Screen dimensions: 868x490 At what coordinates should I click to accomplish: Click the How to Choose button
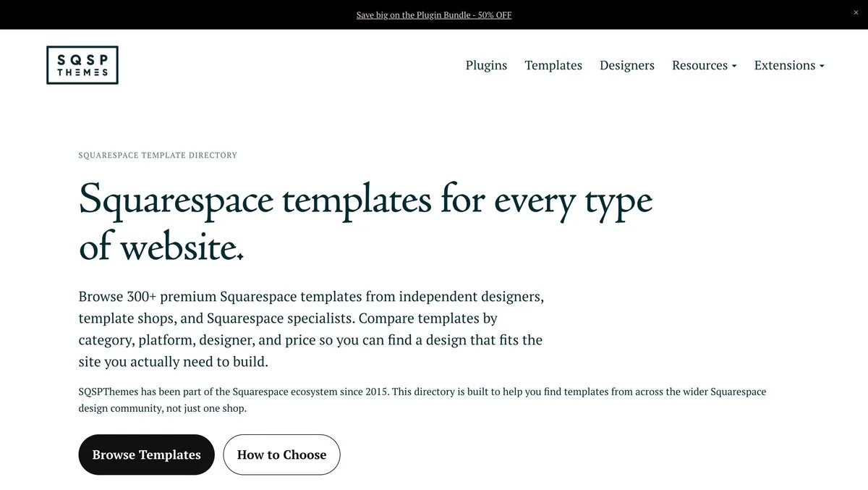[x=281, y=455]
